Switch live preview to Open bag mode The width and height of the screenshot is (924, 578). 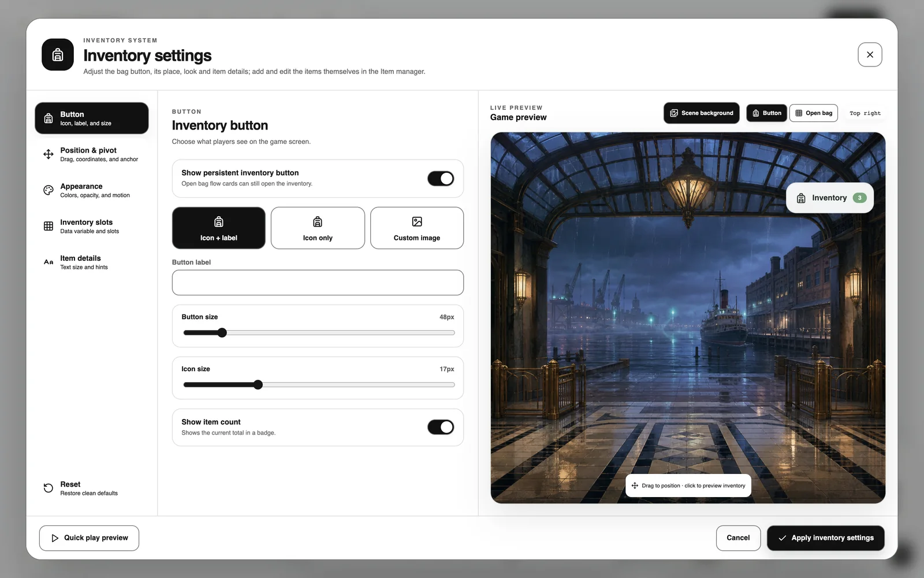814,113
